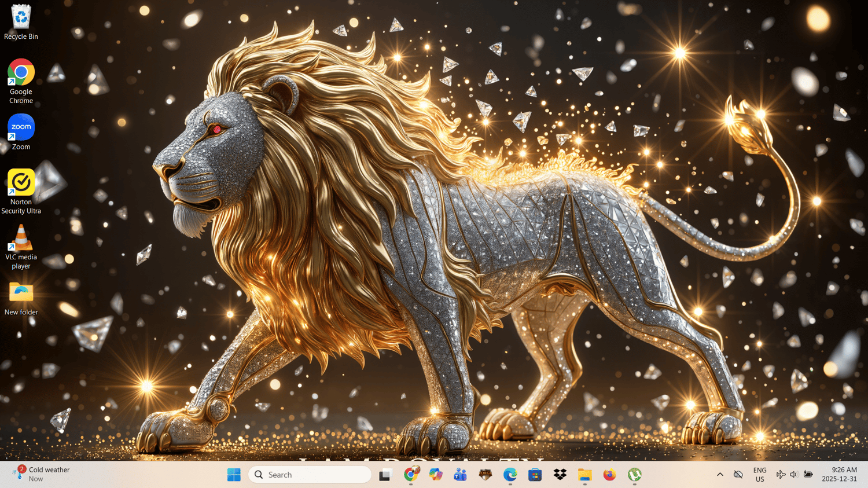868x488 pixels.
Task: Open Dropbox from the taskbar
Action: point(560,475)
